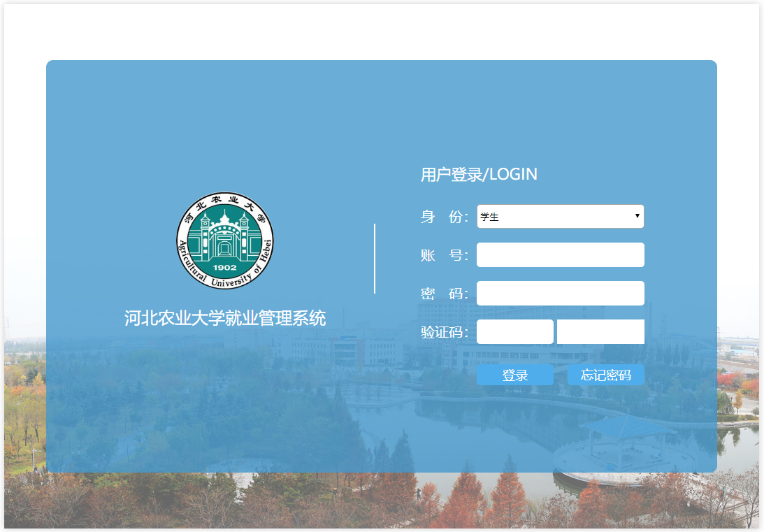Click the captcha image box beside 验证码
The image size is (764, 532).
[600, 332]
